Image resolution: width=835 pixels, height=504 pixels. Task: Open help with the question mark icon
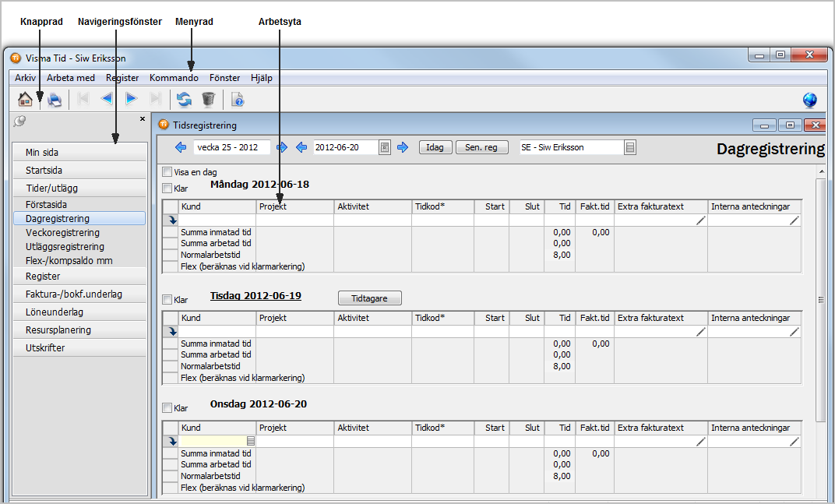[x=238, y=99]
